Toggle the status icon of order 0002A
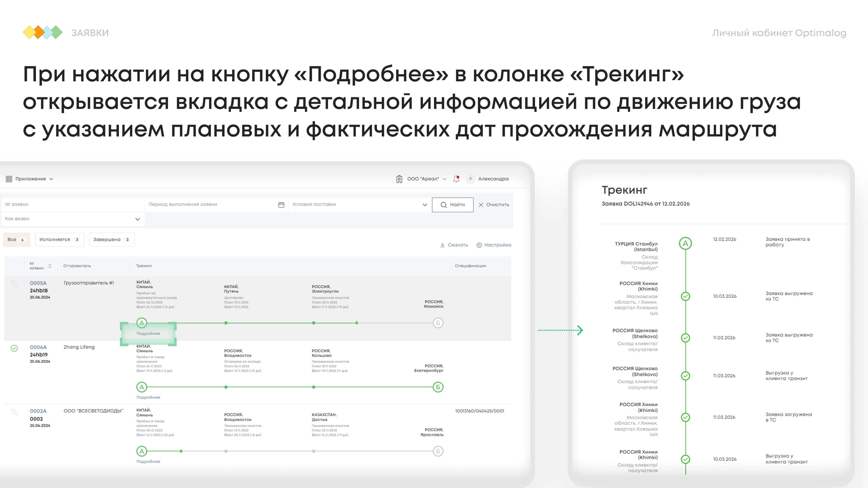 point(14,412)
